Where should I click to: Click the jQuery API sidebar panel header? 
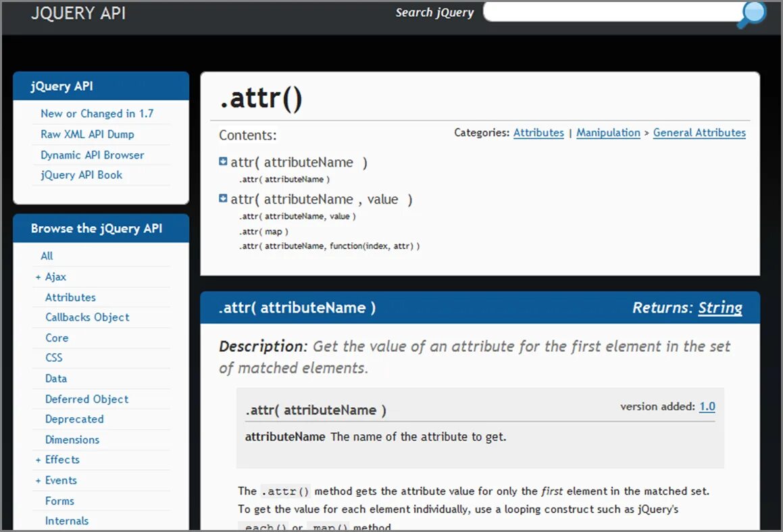click(x=101, y=86)
